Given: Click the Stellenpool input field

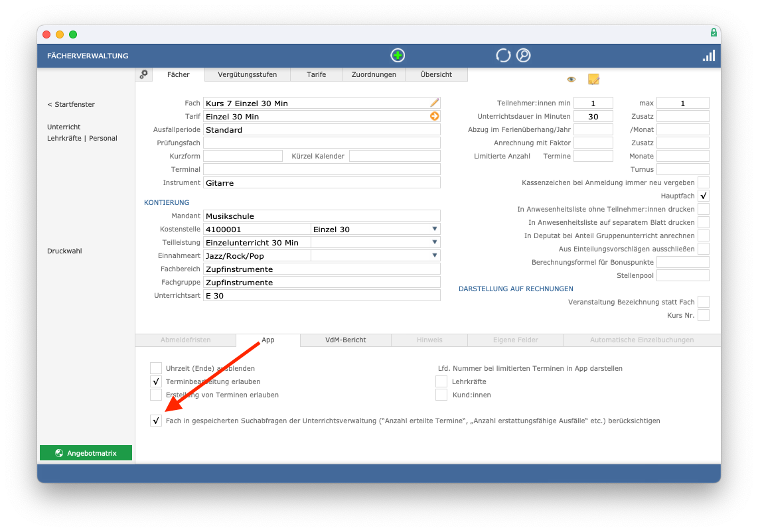Looking at the screenshot, I should [x=682, y=275].
